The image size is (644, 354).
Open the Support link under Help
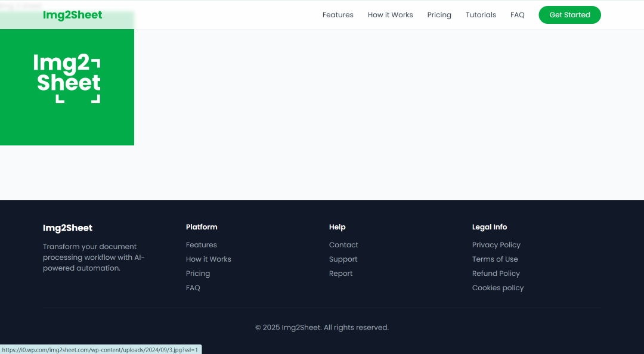click(343, 260)
